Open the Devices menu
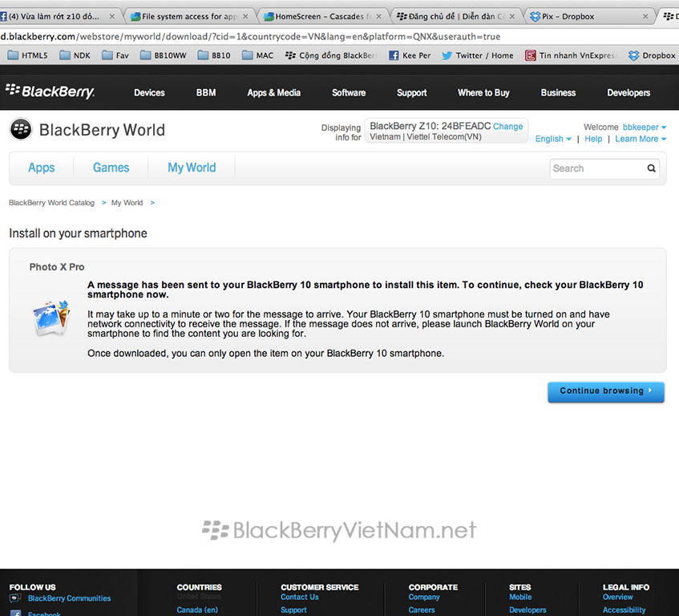Screen dimensions: 679x616 [x=149, y=93]
